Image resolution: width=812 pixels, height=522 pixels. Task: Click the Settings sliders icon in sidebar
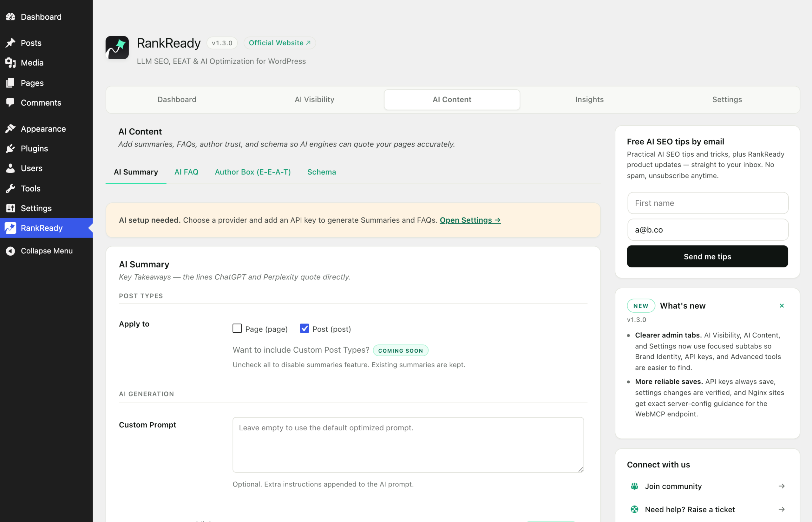pos(10,208)
